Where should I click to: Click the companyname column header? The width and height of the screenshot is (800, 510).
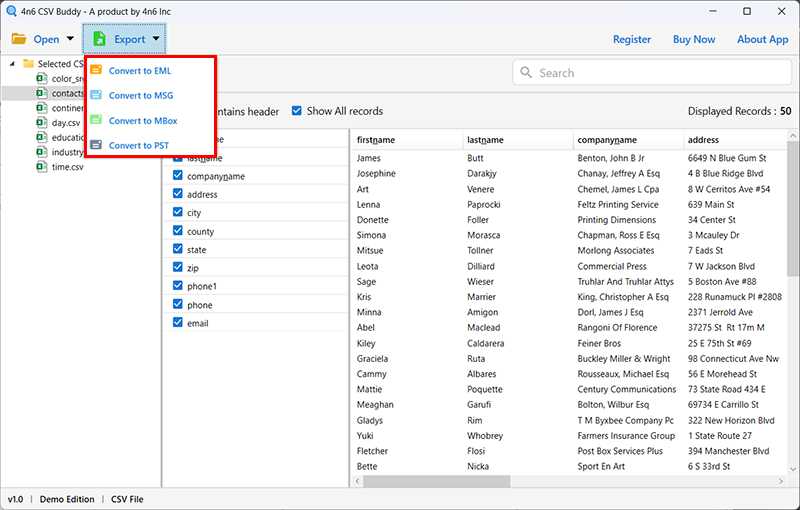(x=628, y=140)
